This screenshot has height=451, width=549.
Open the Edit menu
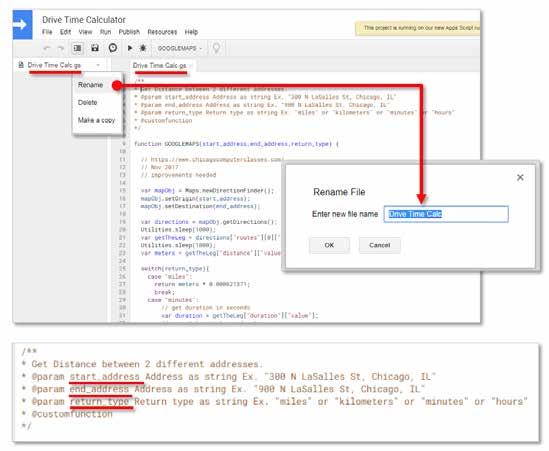(x=65, y=32)
